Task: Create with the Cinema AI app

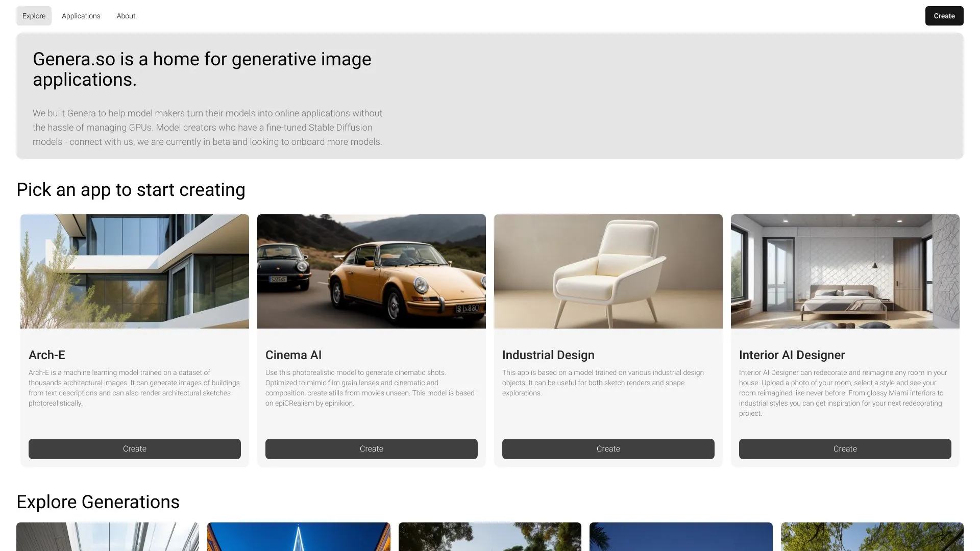Action: point(371,449)
